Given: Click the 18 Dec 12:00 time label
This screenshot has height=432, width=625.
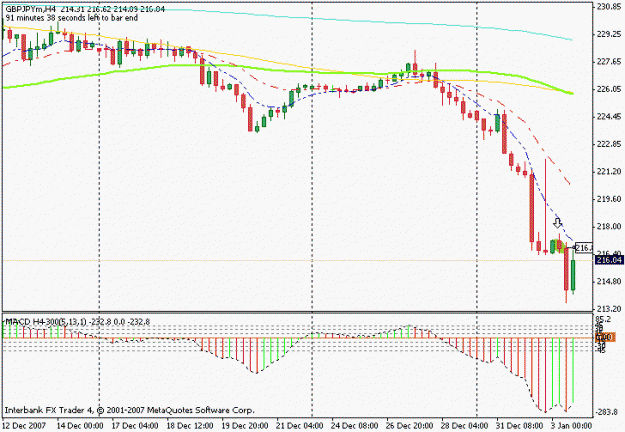Looking at the screenshot, I should (x=190, y=426).
